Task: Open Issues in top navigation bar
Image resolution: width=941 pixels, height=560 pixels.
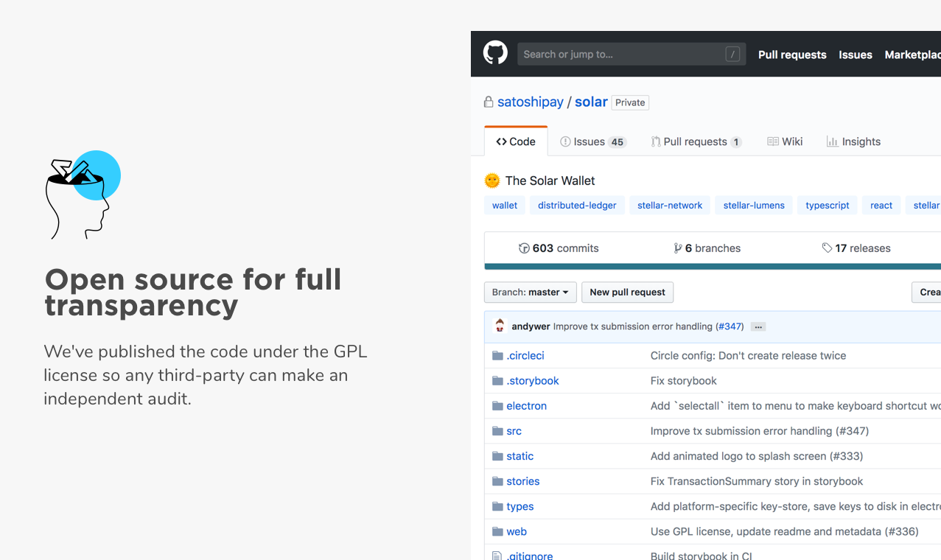Action: 856,55
